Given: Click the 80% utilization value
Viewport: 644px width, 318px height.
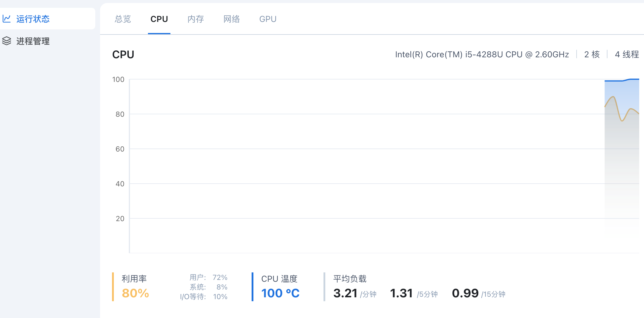Looking at the screenshot, I should tap(135, 293).
